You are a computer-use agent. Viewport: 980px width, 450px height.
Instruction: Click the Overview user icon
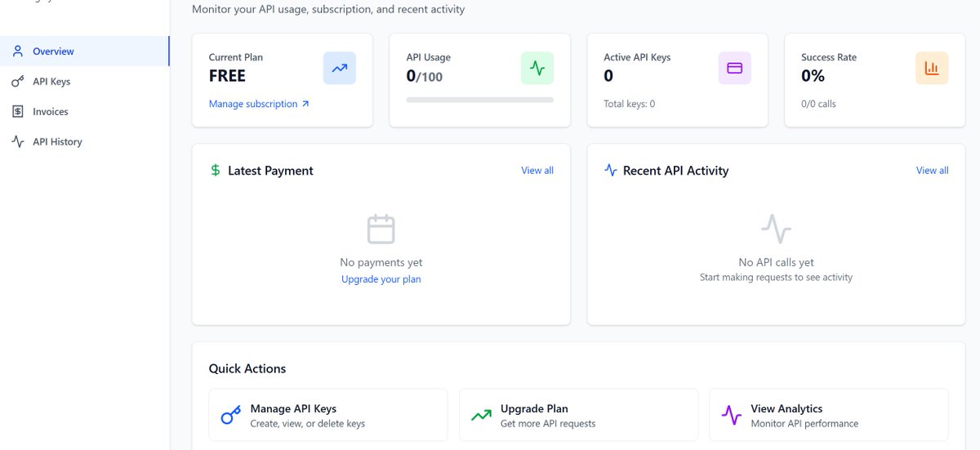(x=17, y=51)
